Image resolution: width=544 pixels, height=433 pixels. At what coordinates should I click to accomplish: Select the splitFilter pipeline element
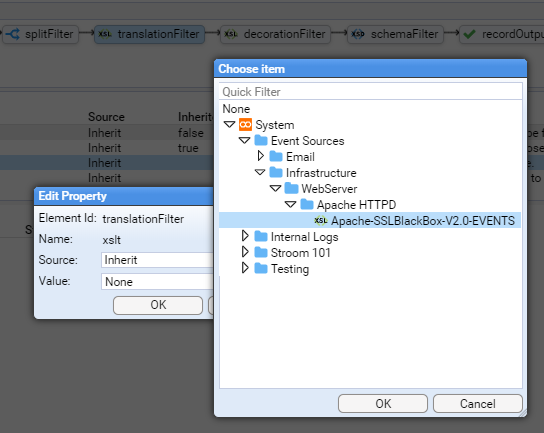(x=40, y=34)
